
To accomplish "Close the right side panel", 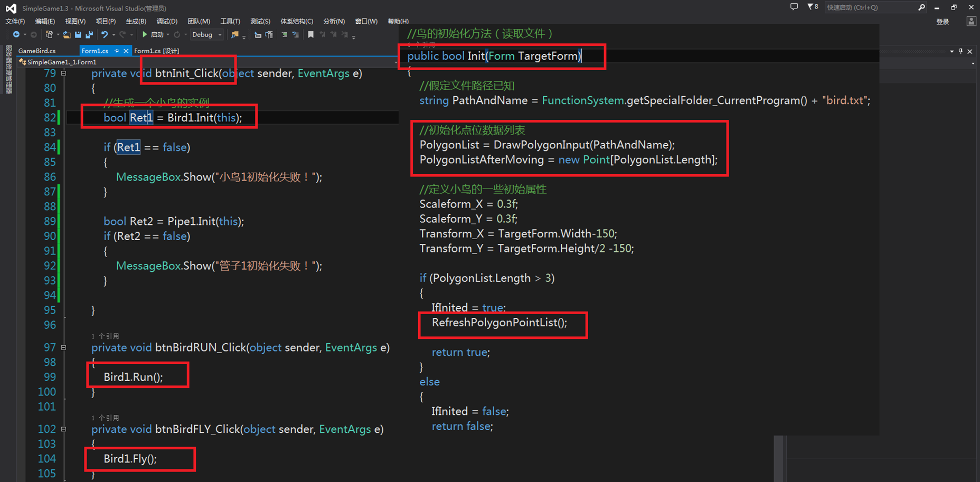I will click(x=970, y=51).
